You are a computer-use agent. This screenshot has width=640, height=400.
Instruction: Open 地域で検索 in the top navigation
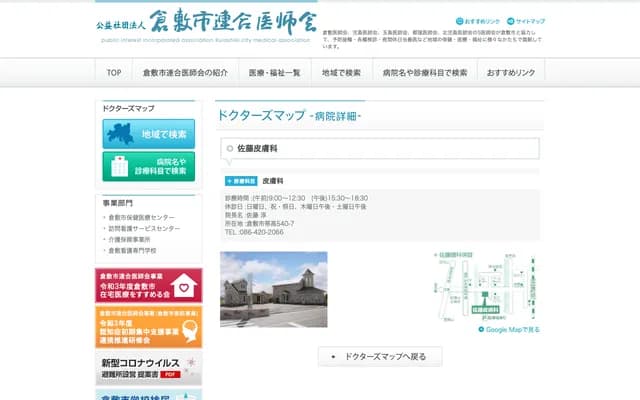click(x=342, y=73)
